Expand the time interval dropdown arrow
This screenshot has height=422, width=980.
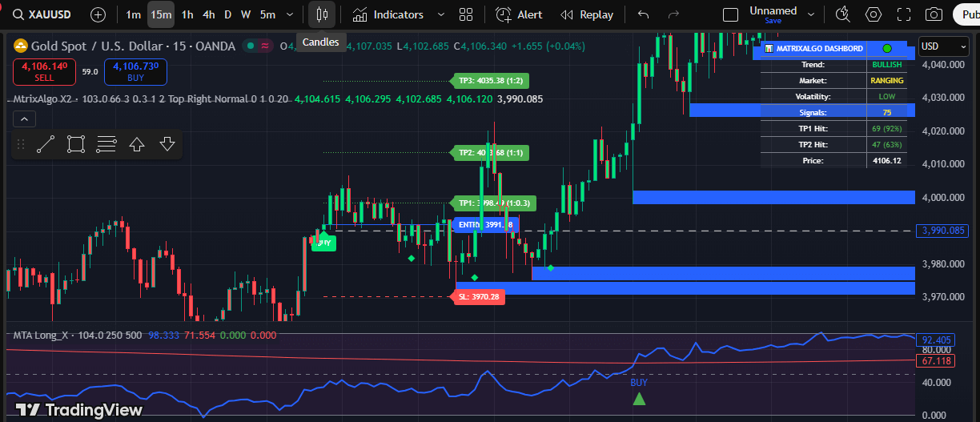coord(291,14)
